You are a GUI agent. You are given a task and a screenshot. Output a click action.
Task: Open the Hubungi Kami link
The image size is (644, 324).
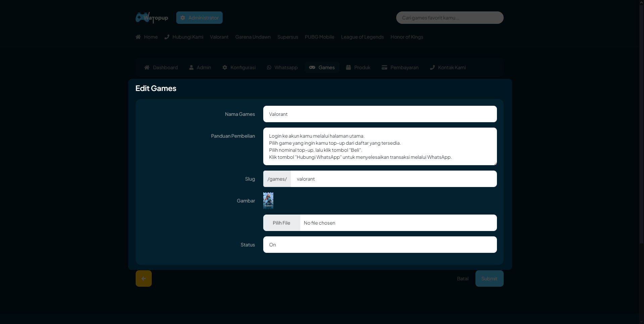click(184, 37)
